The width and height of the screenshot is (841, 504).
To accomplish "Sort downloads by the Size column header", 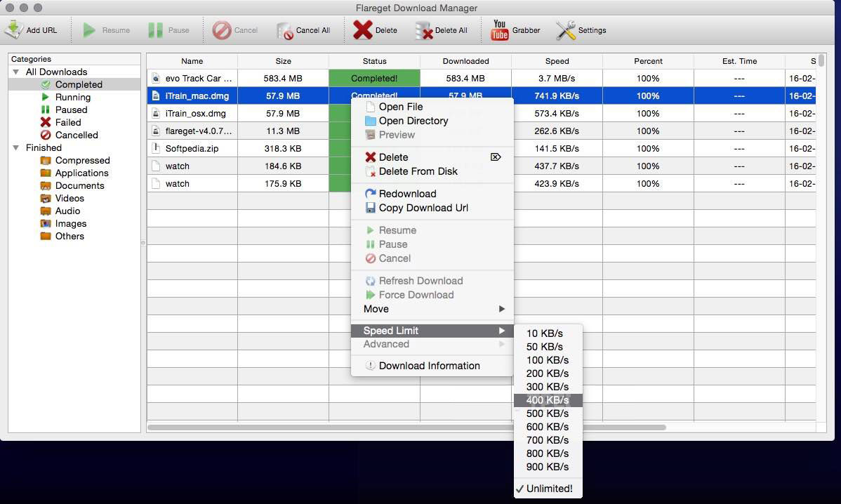I will pos(283,61).
